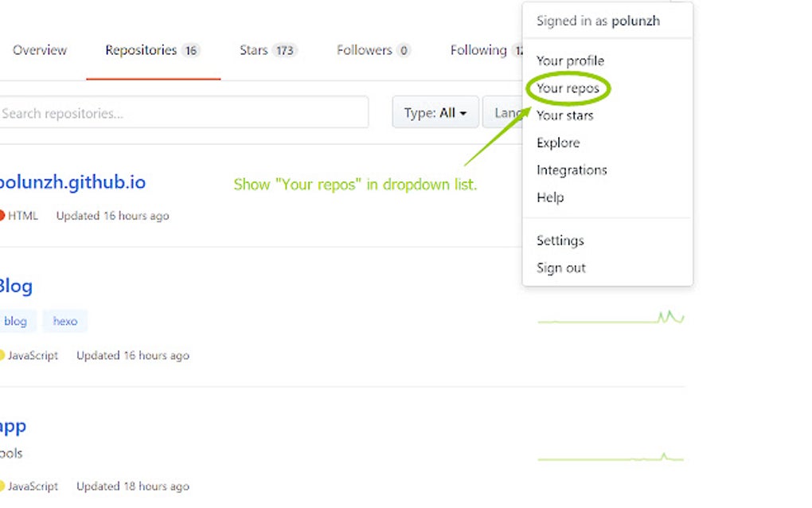Click the Blog repository activity graph
The height and width of the screenshot is (508, 812).
pos(611,318)
